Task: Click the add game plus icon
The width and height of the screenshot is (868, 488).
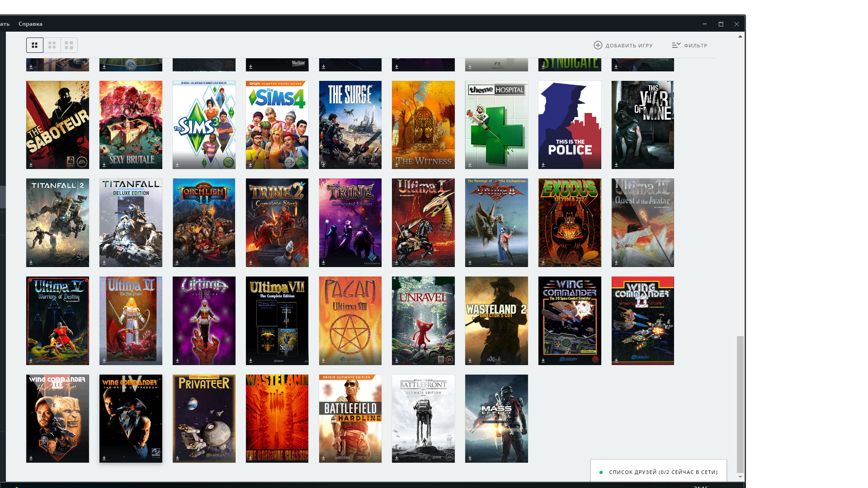Action: tap(598, 45)
